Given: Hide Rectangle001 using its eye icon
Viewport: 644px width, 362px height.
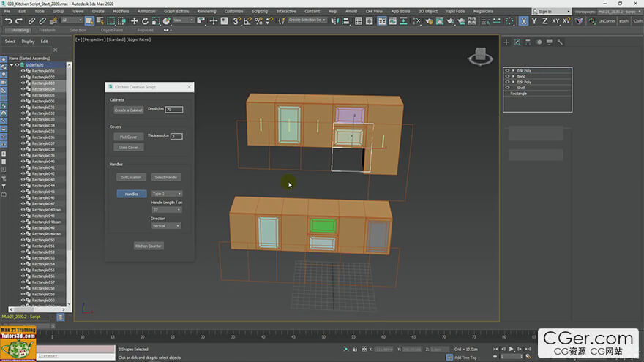Looking at the screenshot, I should 23,71.
